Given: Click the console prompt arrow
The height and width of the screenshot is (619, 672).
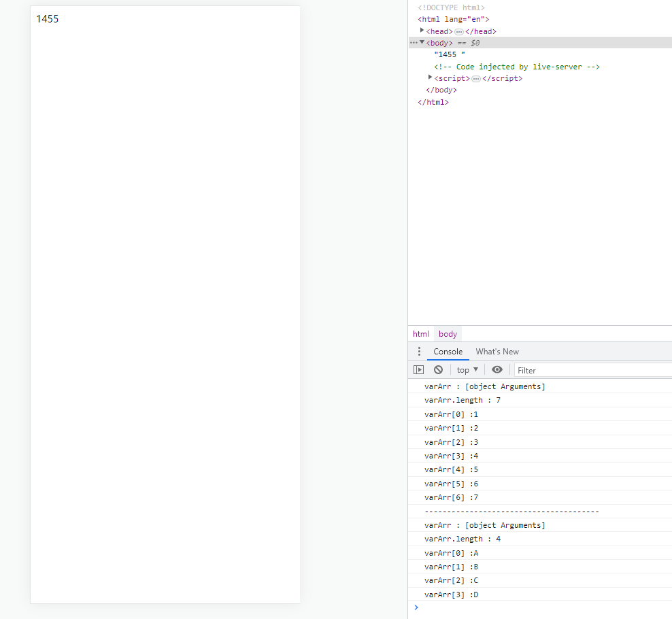Looking at the screenshot, I should (x=416, y=607).
